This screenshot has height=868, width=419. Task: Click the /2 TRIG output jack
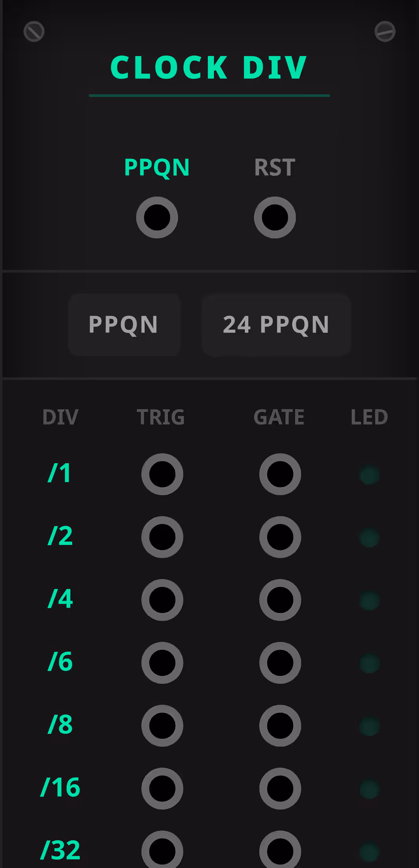coord(162,537)
